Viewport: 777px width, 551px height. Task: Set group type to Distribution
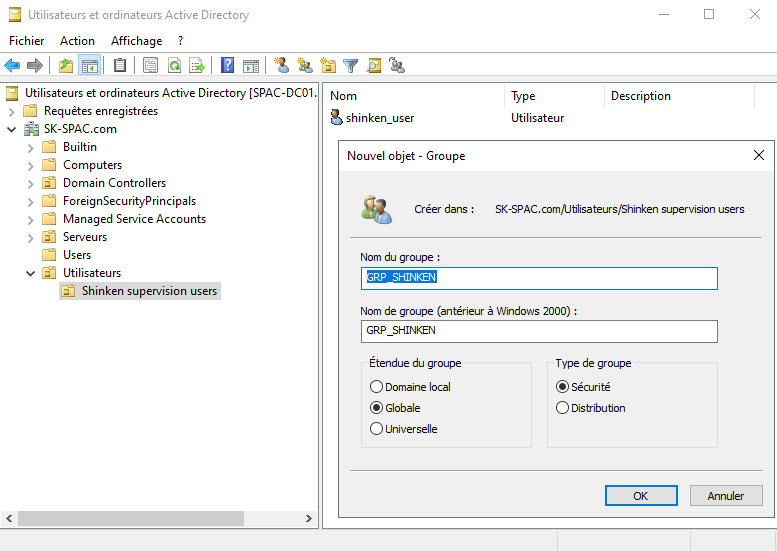click(x=562, y=408)
